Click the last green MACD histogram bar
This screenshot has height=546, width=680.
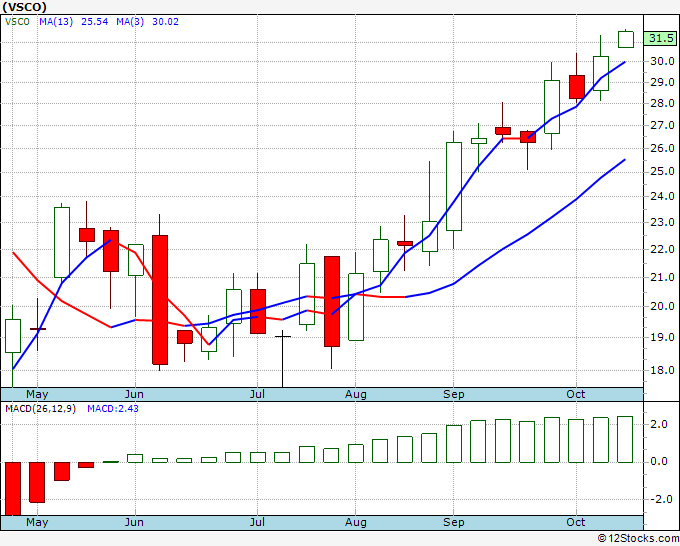point(625,439)
